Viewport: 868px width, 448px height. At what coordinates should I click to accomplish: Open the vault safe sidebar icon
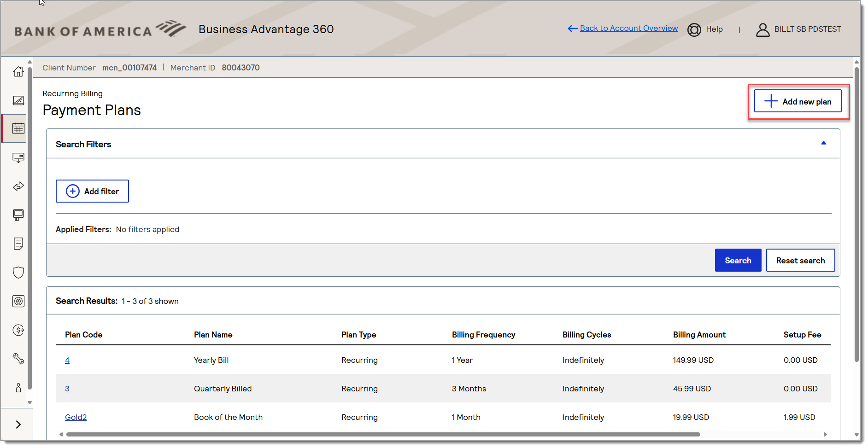click(x=18, y=301)
